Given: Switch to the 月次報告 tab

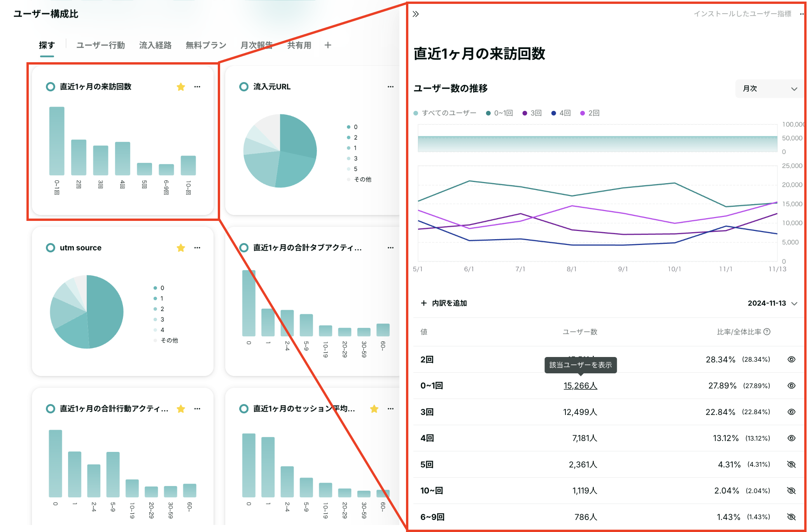Looking at the screenshot, I should point(256,45).
